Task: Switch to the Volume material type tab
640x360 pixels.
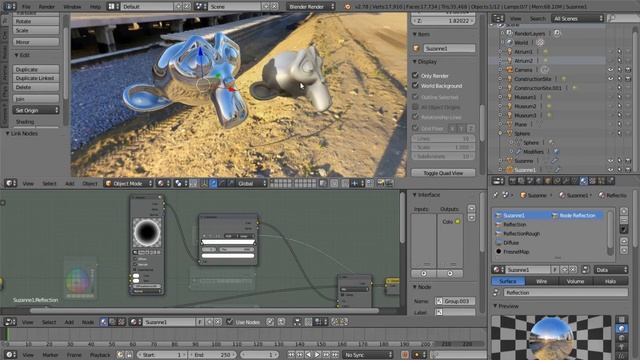Action: [x=576, y=281]
